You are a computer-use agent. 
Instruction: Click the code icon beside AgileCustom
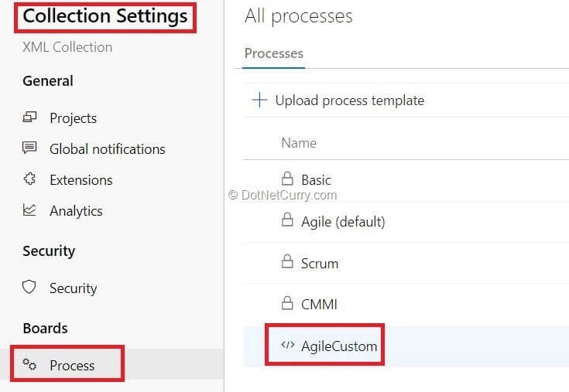287,346
